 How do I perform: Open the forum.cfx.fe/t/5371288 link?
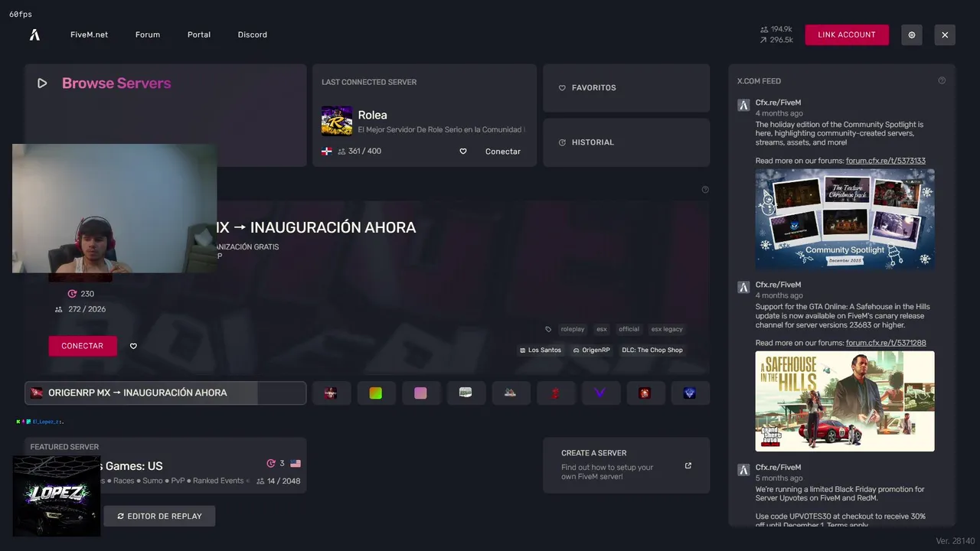coord(886,343)
